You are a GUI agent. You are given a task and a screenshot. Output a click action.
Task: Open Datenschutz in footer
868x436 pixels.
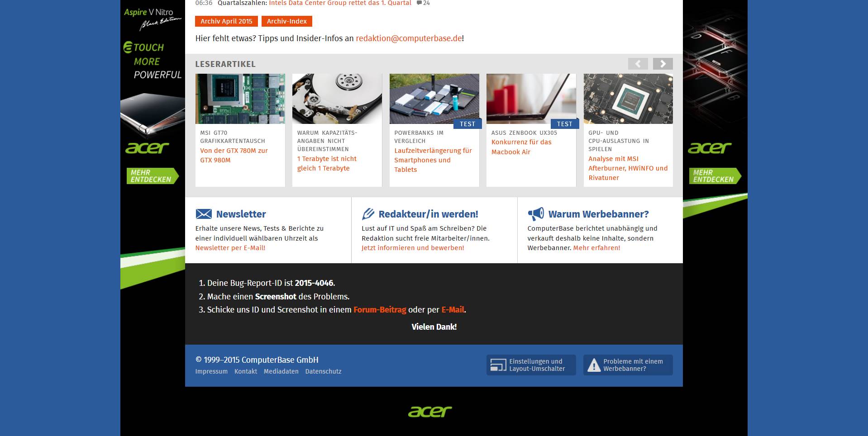(x=323, y=371)
